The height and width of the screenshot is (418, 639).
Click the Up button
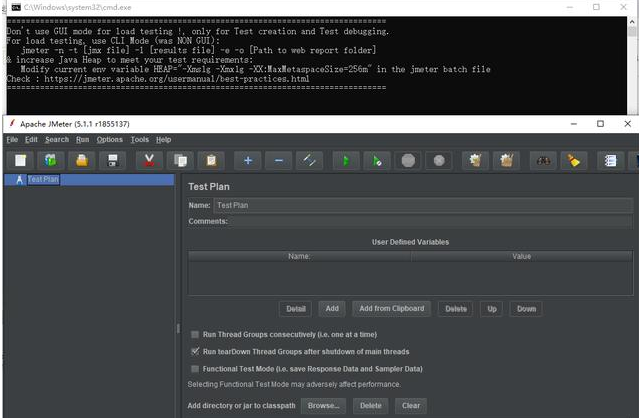[x=492, y=309]
